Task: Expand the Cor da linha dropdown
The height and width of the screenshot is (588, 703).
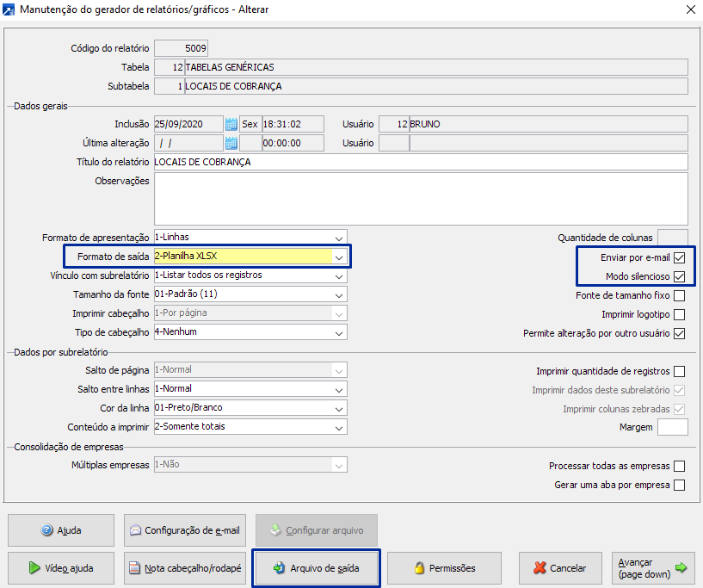Action: pyautogui.click(x=339, y=408)
